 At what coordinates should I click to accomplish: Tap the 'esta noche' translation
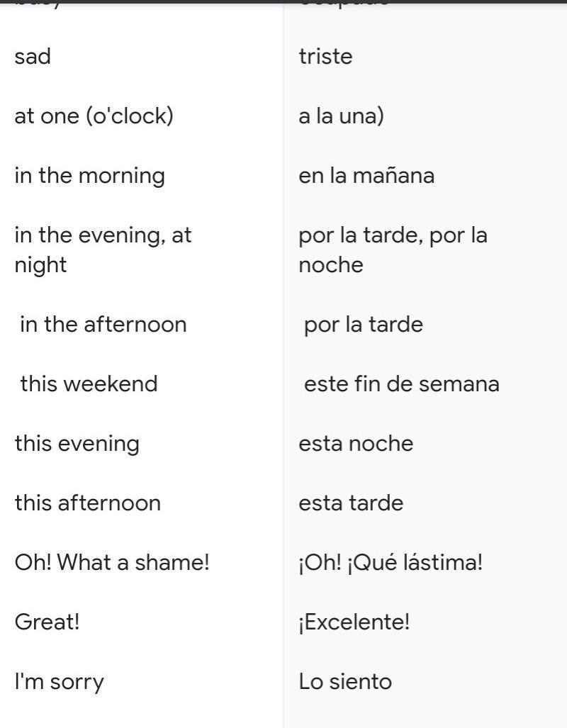tap(356, 444)
